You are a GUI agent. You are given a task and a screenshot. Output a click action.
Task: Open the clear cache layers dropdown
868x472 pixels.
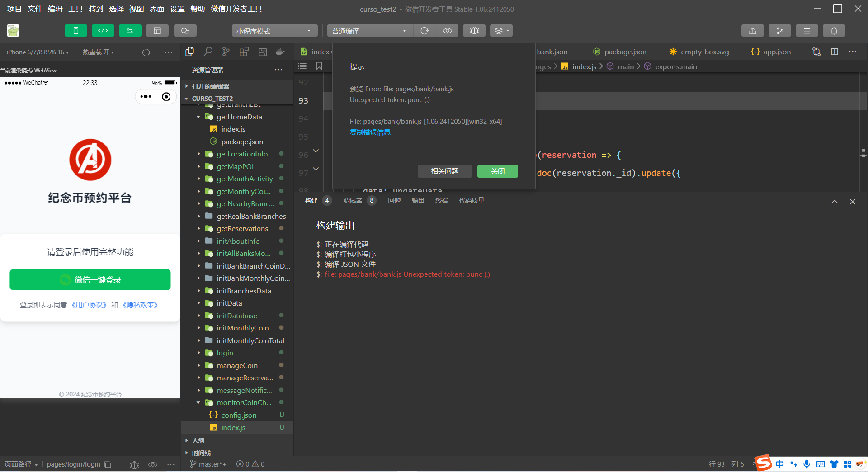[501, 31]
